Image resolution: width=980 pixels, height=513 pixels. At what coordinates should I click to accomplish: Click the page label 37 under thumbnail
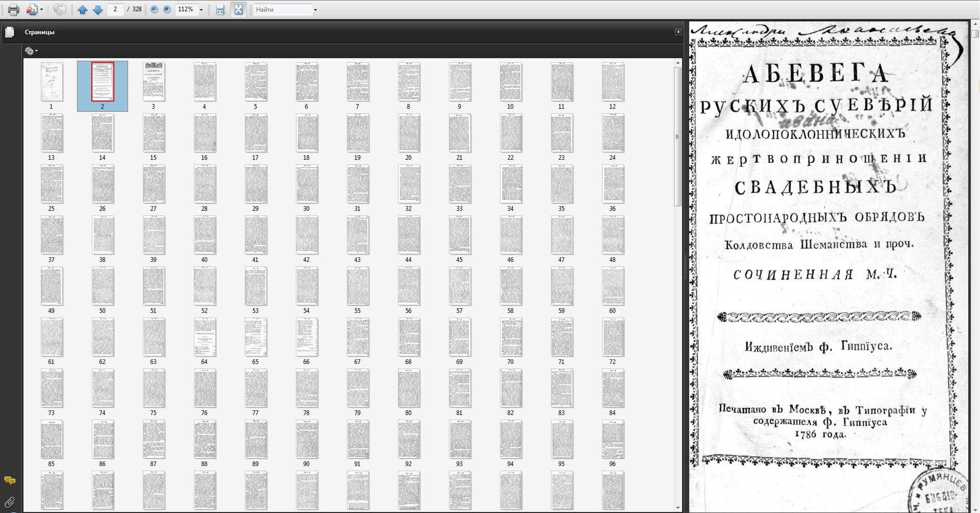pyautogui.click(x=51, y=260)
